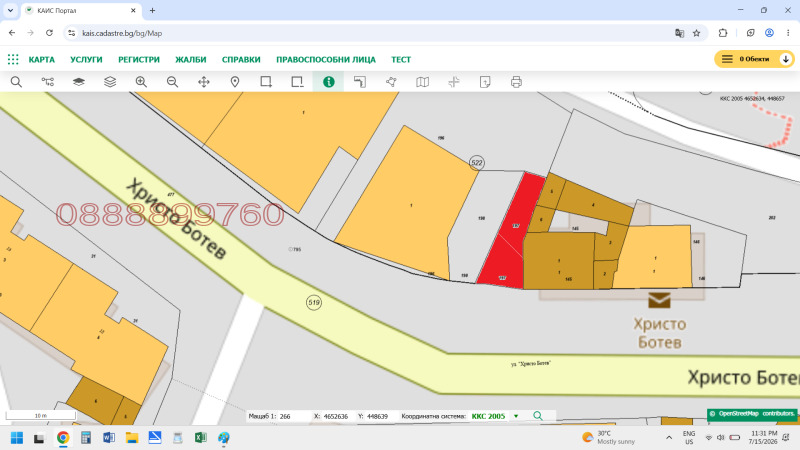800x450 pixels.
Task: Go back in browser history
Action: pos(12,33)
